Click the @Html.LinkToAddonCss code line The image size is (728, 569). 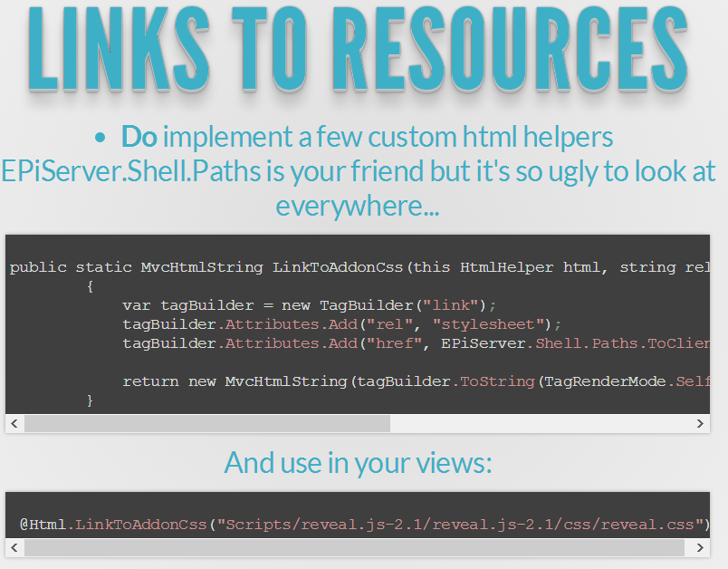[x=364, y=525]
